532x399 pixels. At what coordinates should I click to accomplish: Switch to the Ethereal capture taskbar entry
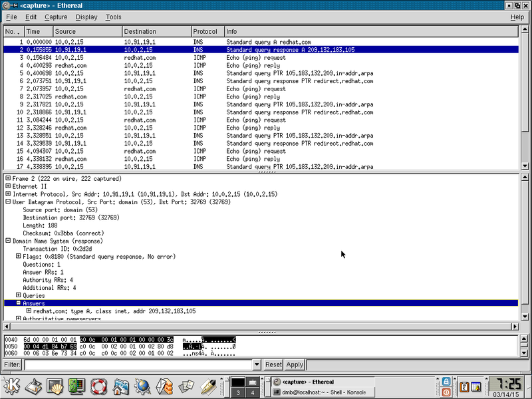(323, 382)
